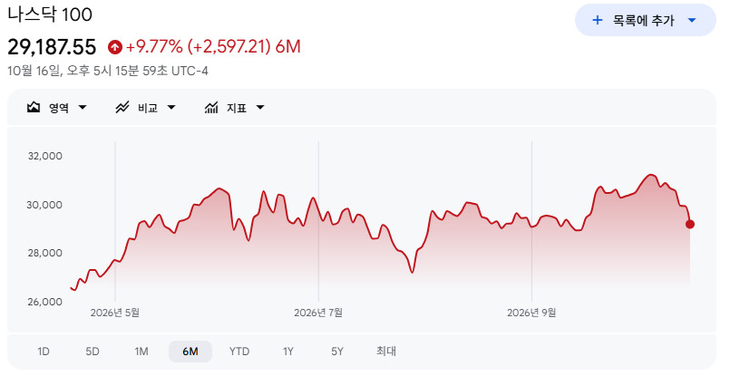Switch to the YTD range
This screenshot has width=730, height=376.
point(239,351)
